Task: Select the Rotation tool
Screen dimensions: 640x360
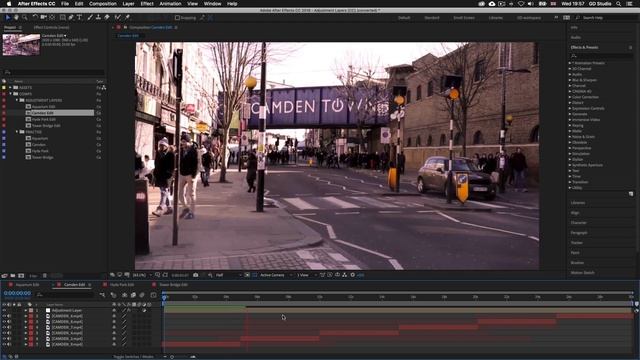Action: 35,18
